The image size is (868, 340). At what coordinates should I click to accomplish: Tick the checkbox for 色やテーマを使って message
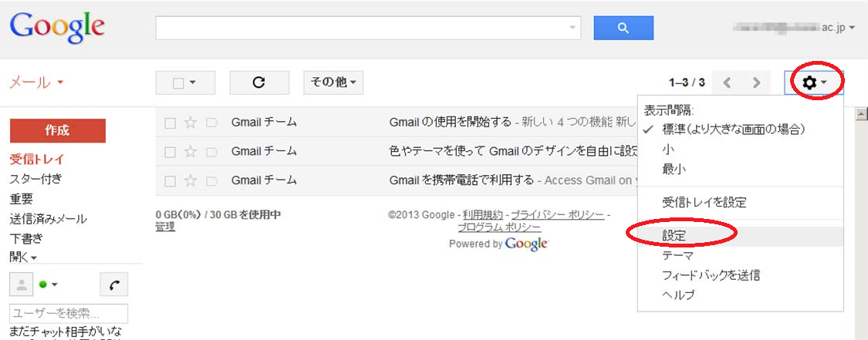tap(170, 151)
